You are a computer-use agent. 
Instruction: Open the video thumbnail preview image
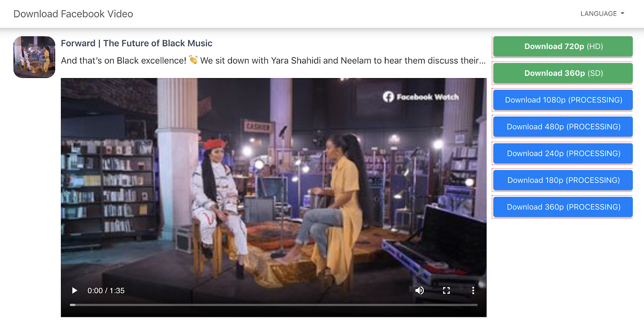(x=34, y=57)
